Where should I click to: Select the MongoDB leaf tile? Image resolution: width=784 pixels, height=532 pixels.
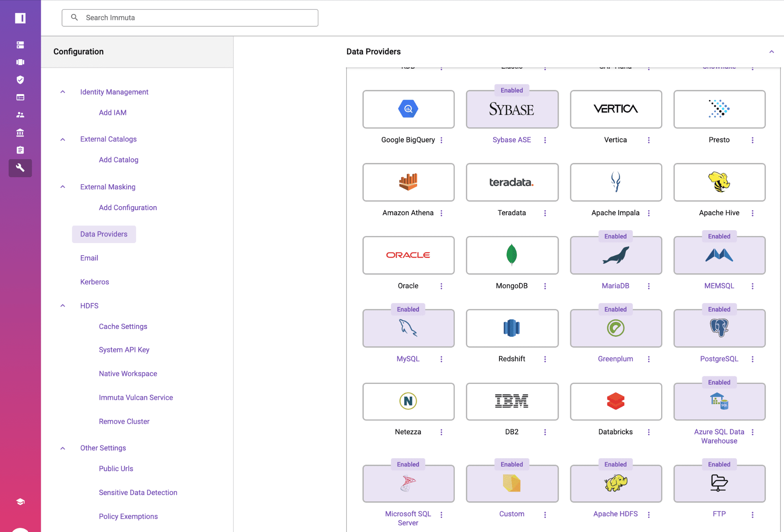click(x=512, y=255)
